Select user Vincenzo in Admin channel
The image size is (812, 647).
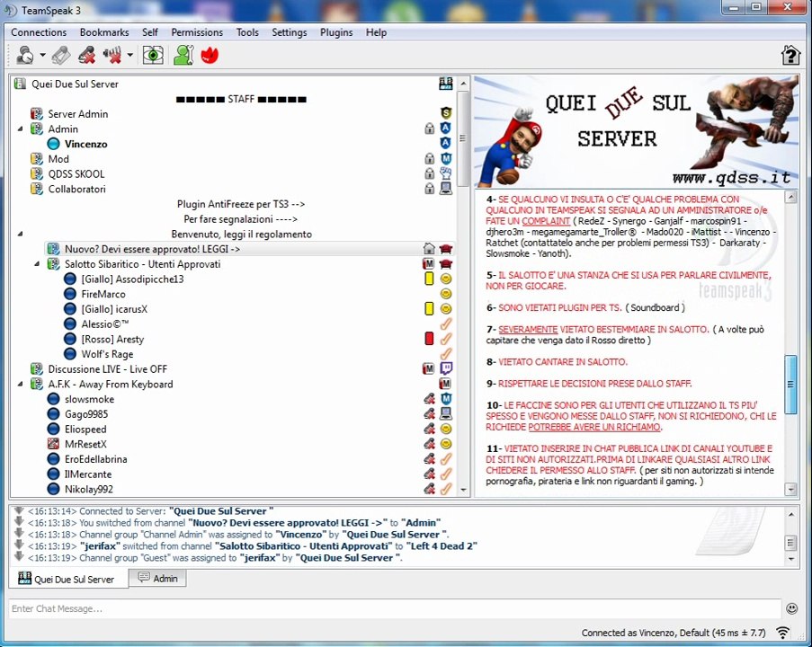[86, 144]
